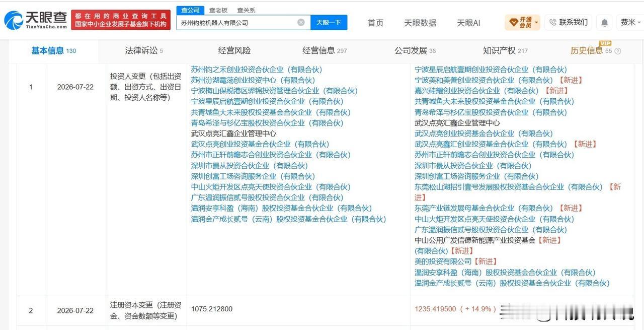Switch to the 查公司 search tab
This screenshot has width=644, height=330.
coord(191,10)
